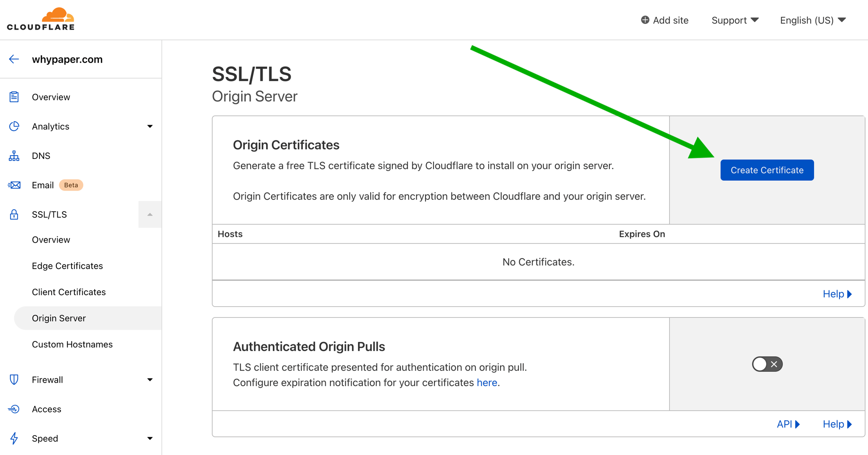Open the Support dropdown
Viewport: 868px width, 455px height.
[735, 20]
